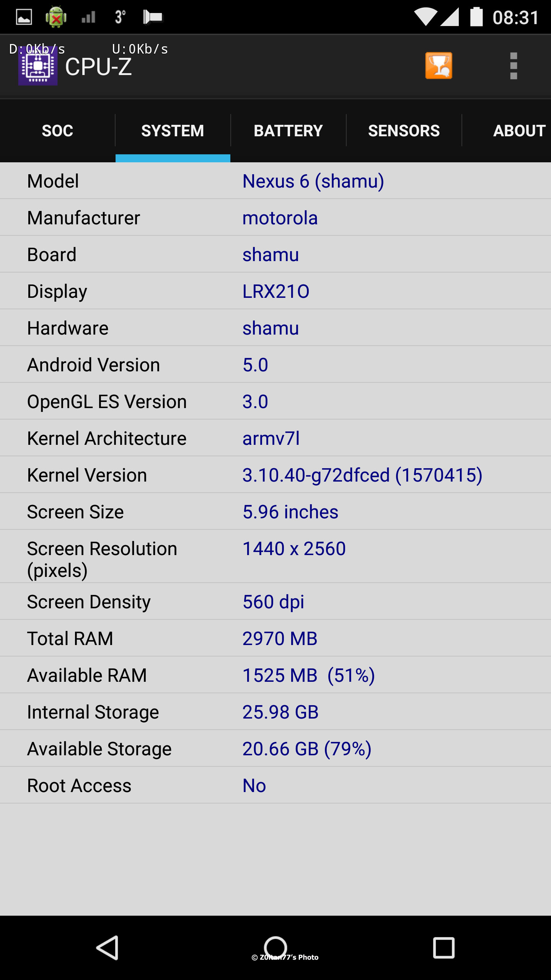Open the three-dot overflow menu

514,66
